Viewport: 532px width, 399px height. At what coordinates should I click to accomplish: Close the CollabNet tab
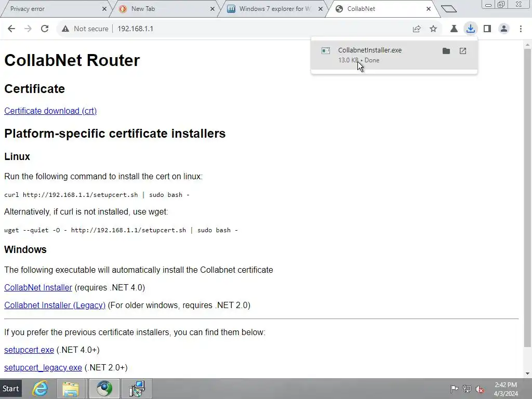coord(429,9)
